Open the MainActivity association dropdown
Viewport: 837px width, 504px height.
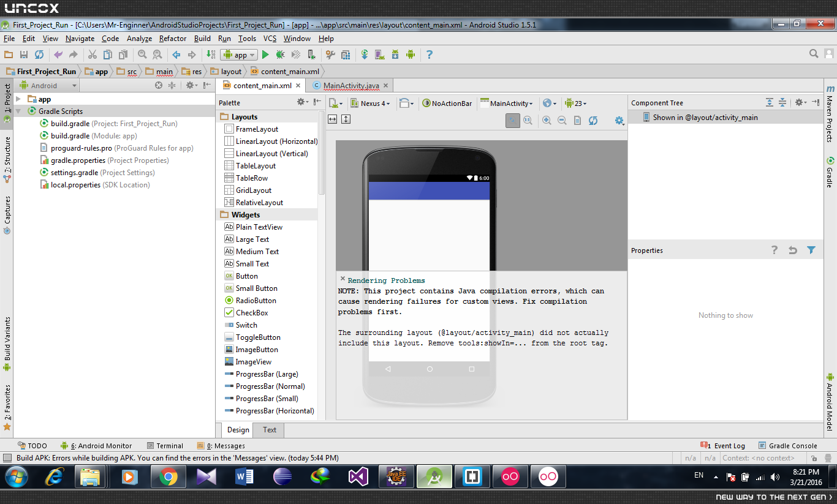507,103
